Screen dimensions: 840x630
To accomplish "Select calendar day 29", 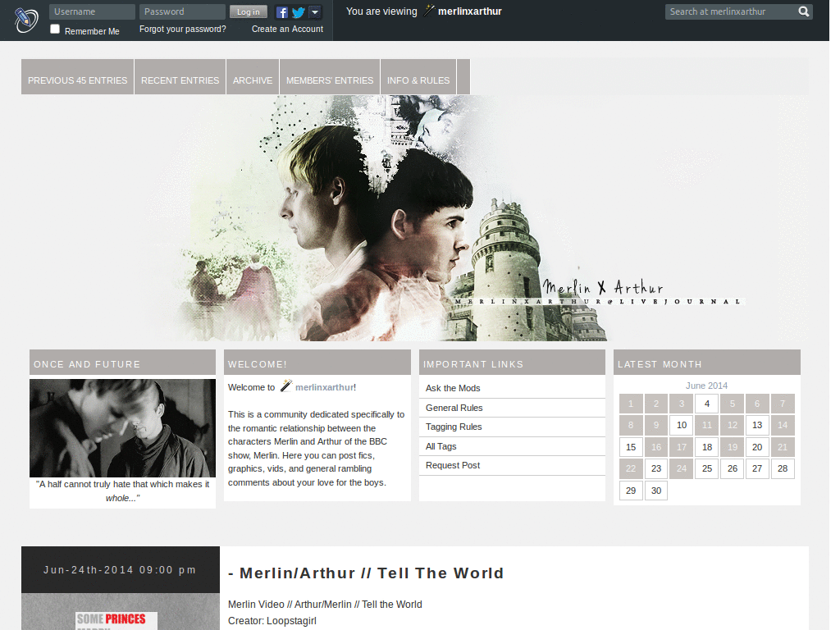I will point(631,491).
